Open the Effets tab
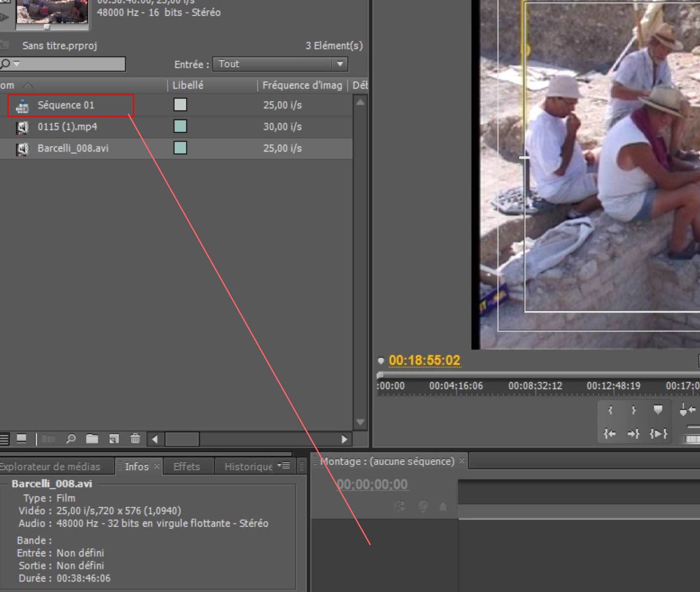 (186, 467)
